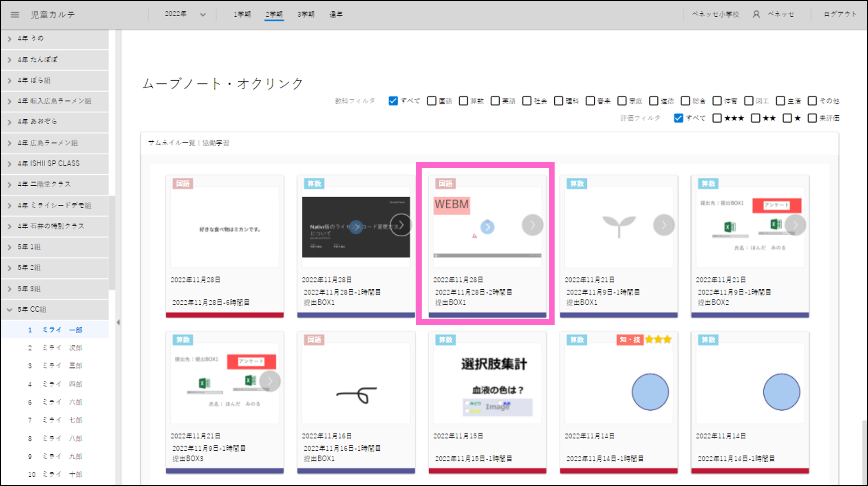Check the 理科 subject filter
The height and width of the screenshot is (486, 868).
pos(559,101)
